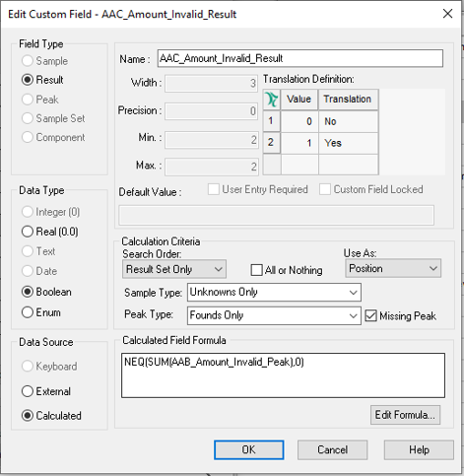
Task: Choose the Enum data type option
Action: point(41,312)
